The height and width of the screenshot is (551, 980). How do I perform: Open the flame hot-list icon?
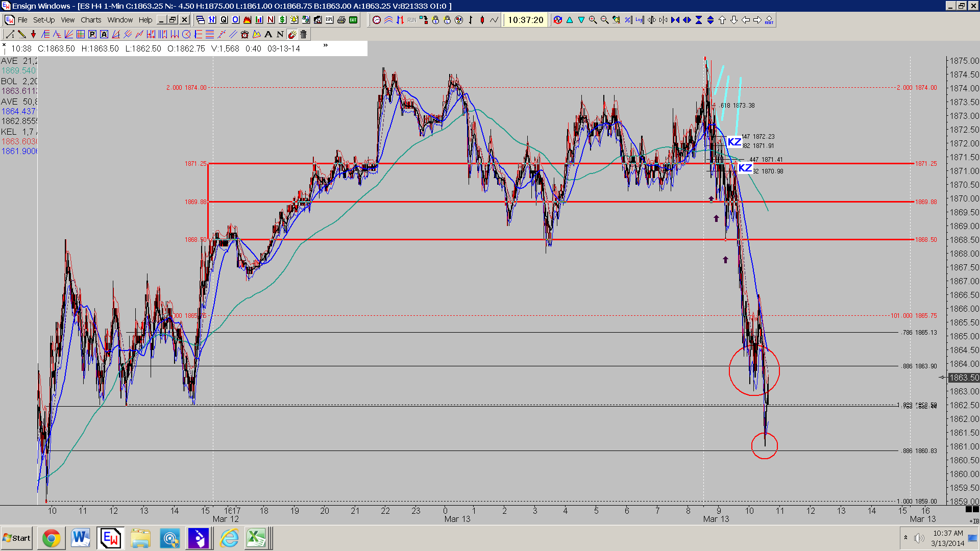point(247,20)
